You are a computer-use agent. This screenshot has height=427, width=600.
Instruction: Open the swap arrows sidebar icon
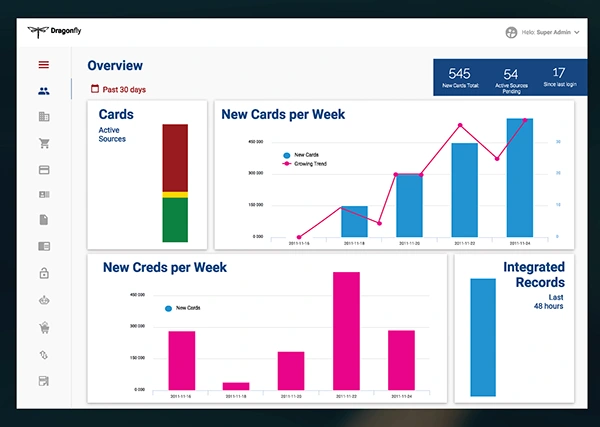point(44,355)
